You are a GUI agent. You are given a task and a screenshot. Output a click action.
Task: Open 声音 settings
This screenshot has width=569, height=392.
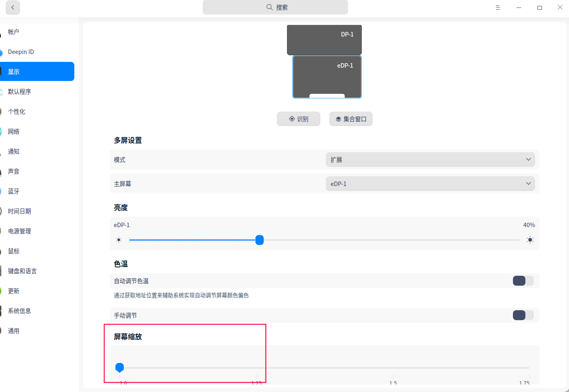(37, 171)
